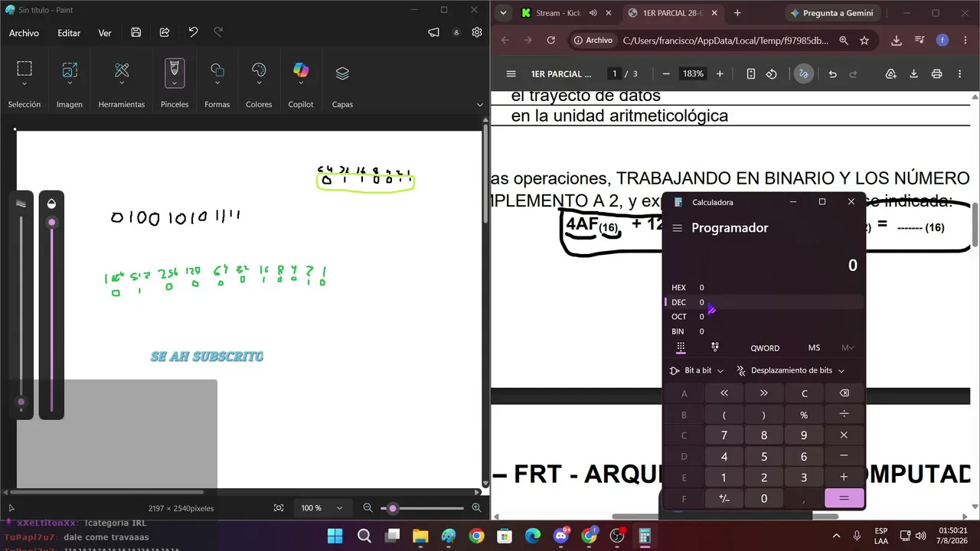Open the Imagen dropdown in Paint ribbon
The height and width of the screenshot is (551, 980).
tap(70, 83)
